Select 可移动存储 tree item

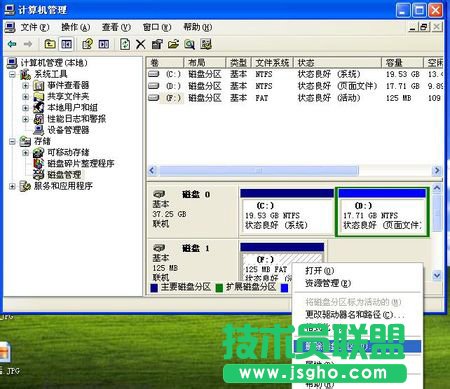click(x=68, y=152)
